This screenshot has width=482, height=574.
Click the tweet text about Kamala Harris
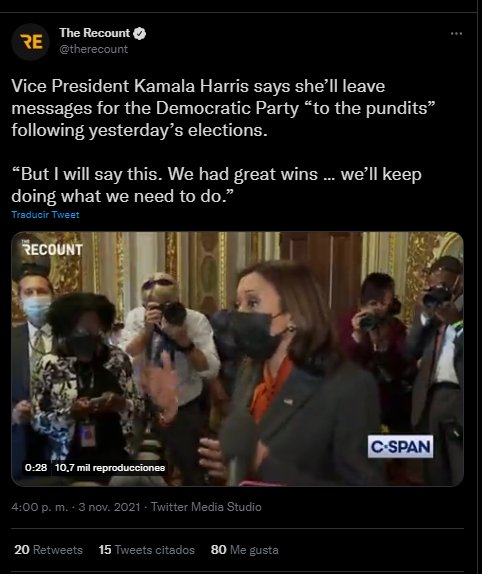[223, 108]
